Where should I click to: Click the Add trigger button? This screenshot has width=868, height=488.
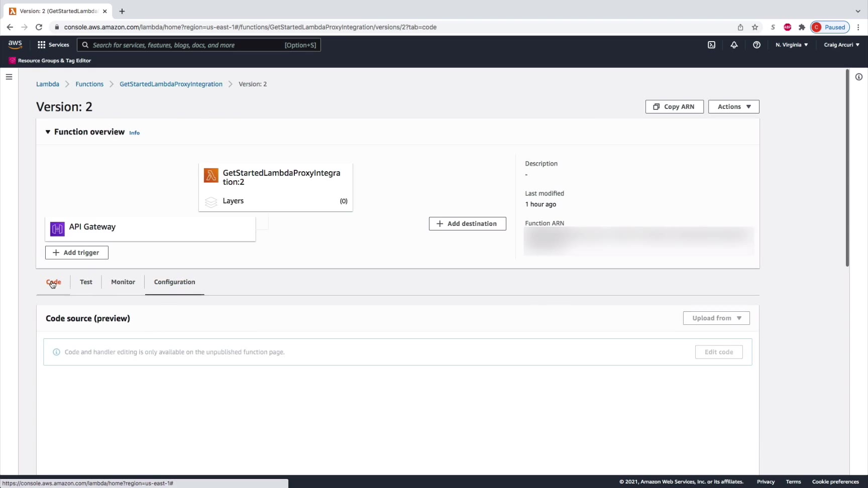(77, 253)
